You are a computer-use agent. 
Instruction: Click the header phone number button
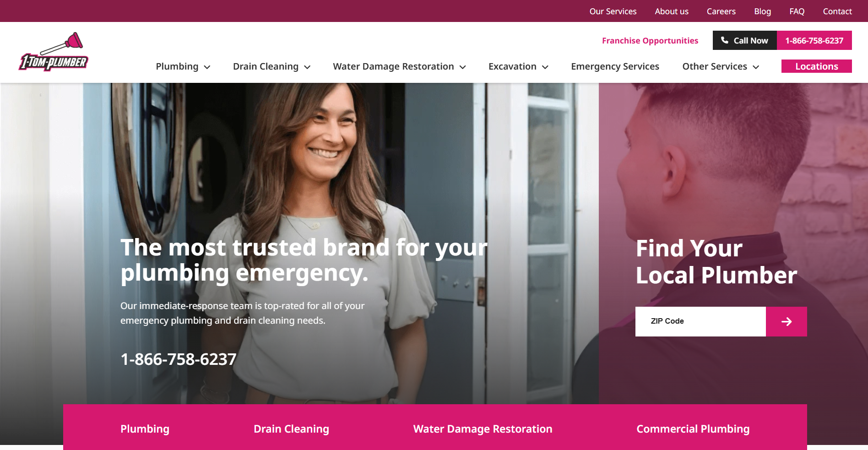(814, 40)
